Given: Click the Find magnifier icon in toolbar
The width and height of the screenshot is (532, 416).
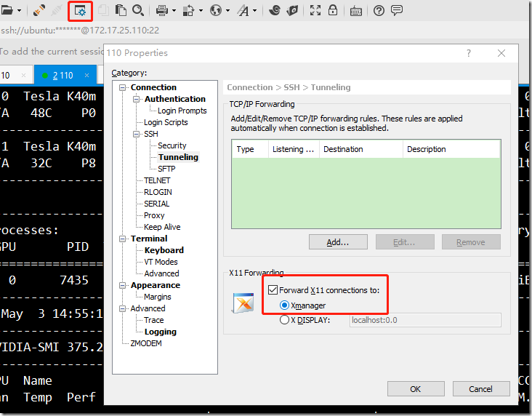Looking at the screenshot, I should point(138,10).
